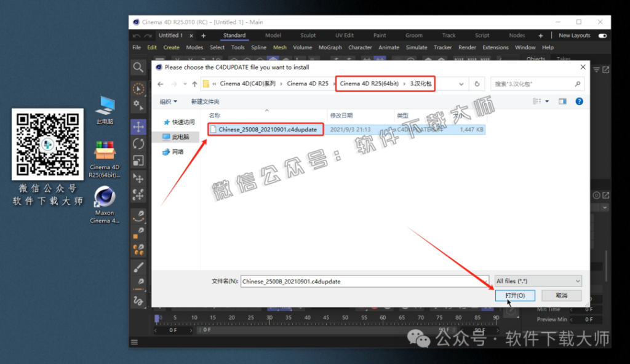Screen dimensions: 630x364
Task: Switch to the Sculpt layout tab
Action: pyautogui.click(x=309, y=36)
